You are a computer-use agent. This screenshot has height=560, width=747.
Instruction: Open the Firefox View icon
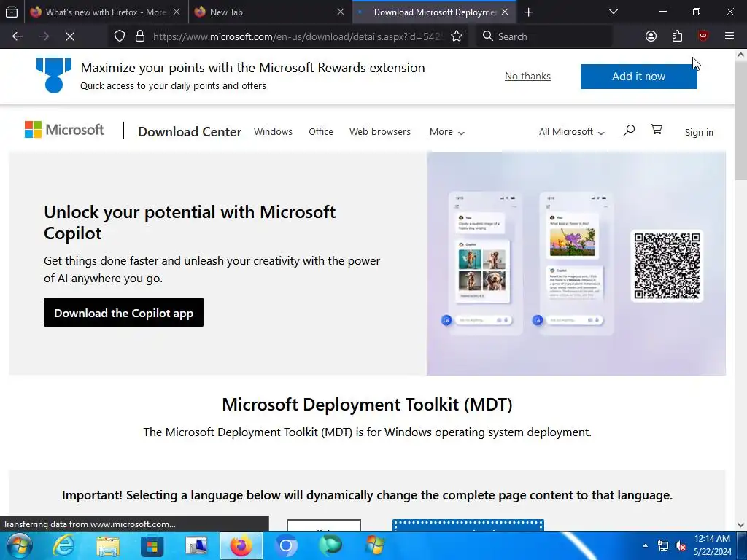click(12, 12)
